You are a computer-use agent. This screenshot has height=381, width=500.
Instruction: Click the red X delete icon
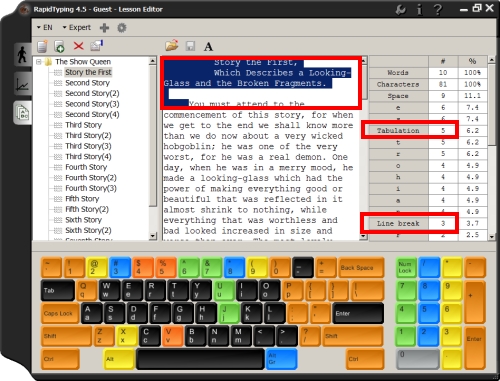(x=79, y=46)
